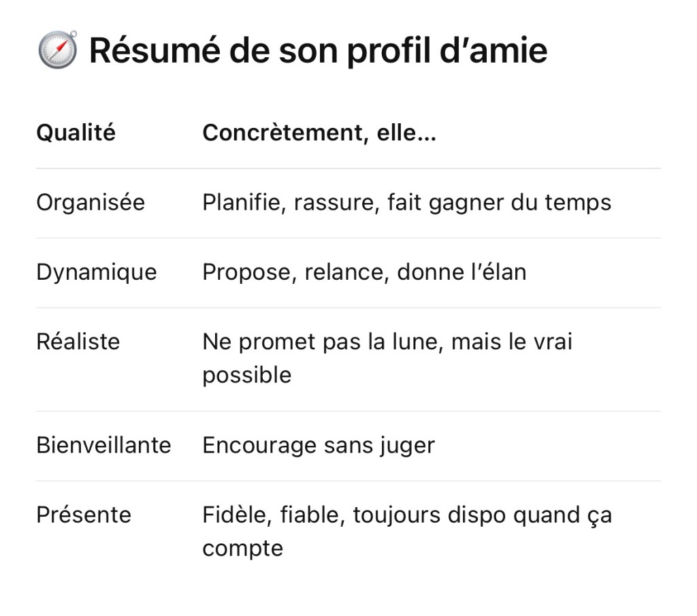This screenshot has height=616, width=697.
Task: Click the "Organisée" quality cell
Action: click(x=91, y=203)
